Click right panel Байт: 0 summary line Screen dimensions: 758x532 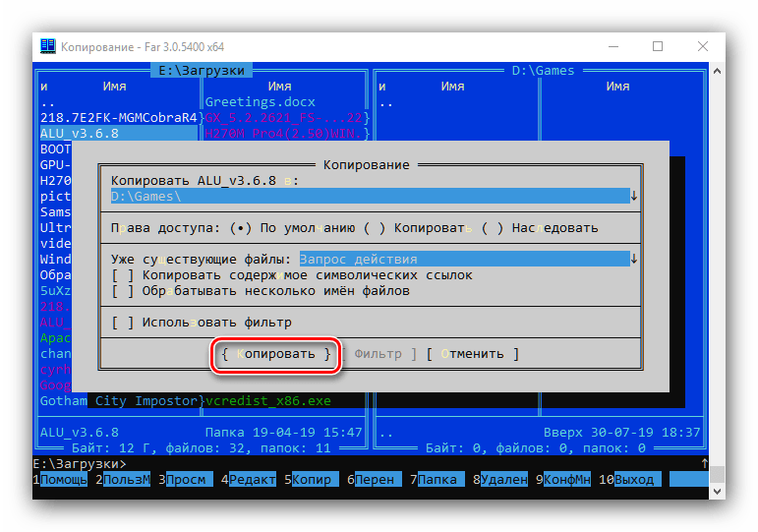535,448
